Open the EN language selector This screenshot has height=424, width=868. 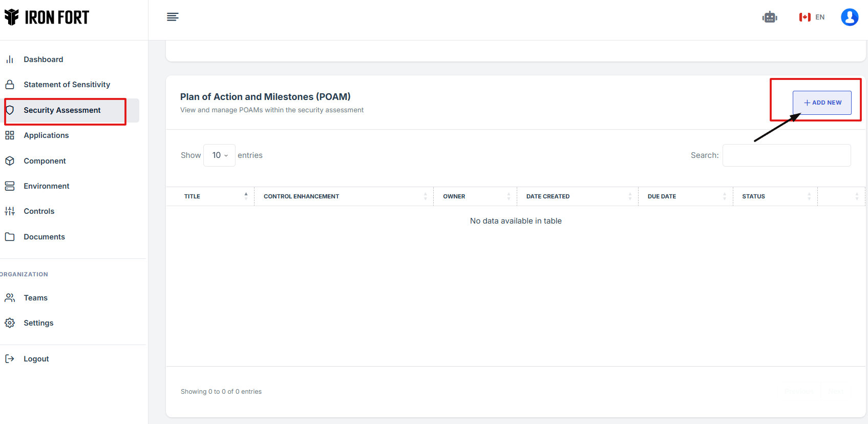tap(812, 17)
